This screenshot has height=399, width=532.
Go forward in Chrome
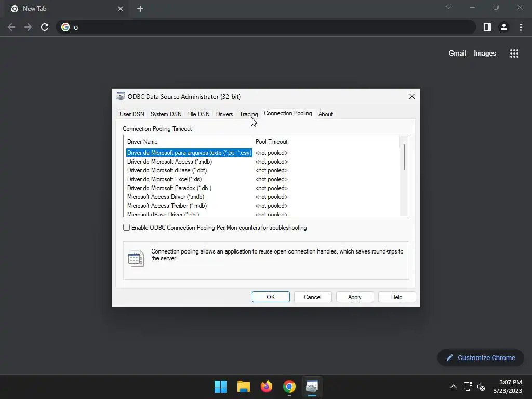point(28,27)
